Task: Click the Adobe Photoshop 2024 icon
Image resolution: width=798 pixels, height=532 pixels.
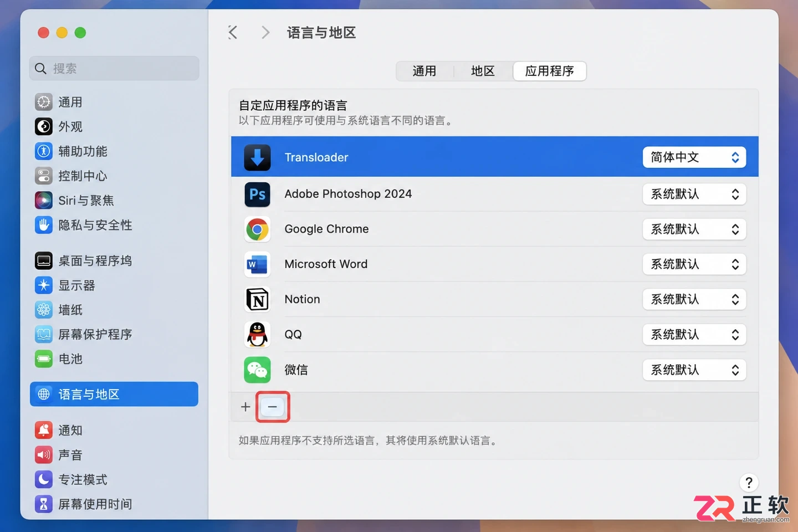Action: [x=257, y=194]
